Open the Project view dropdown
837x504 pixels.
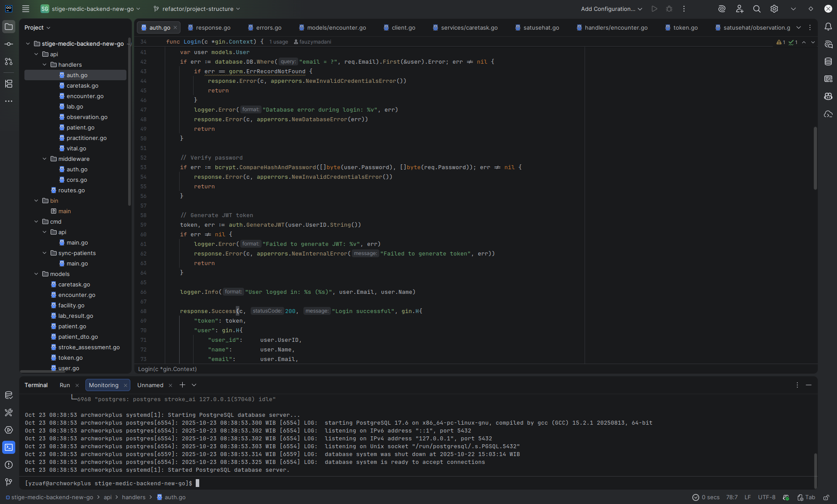[37, 27]
